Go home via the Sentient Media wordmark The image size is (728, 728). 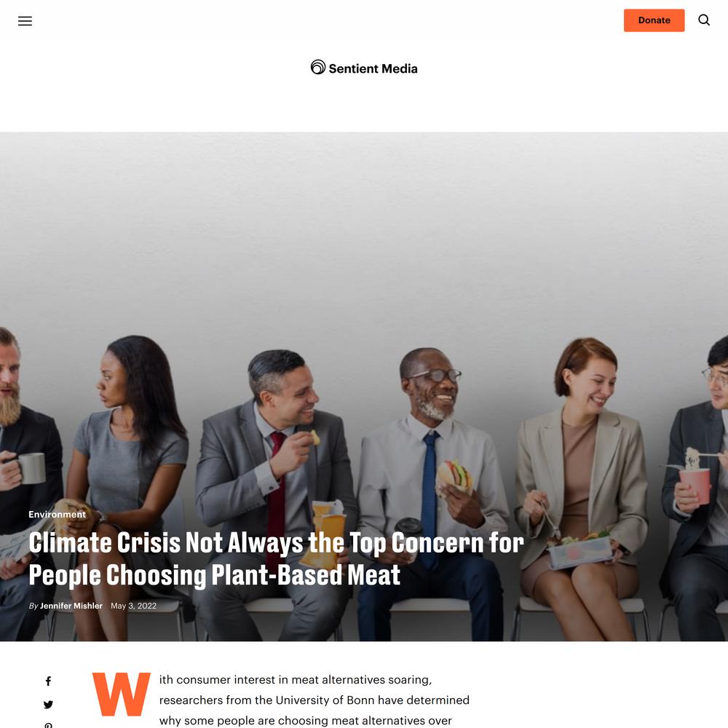[373, 68]
